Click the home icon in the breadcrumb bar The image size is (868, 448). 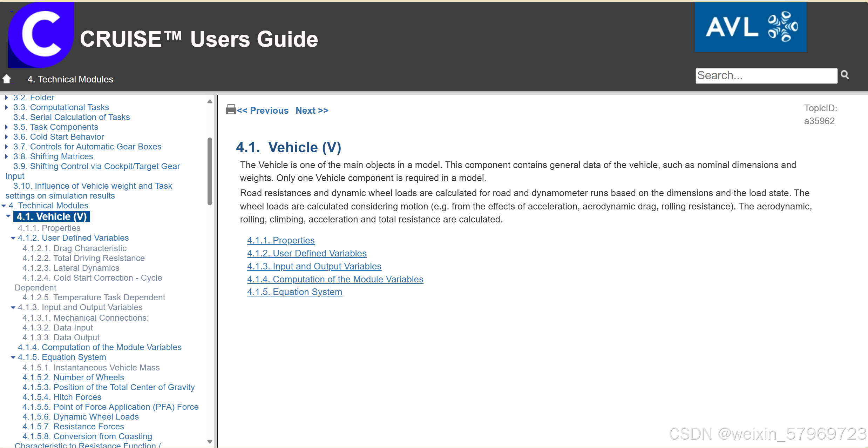(x=7, y=79)
